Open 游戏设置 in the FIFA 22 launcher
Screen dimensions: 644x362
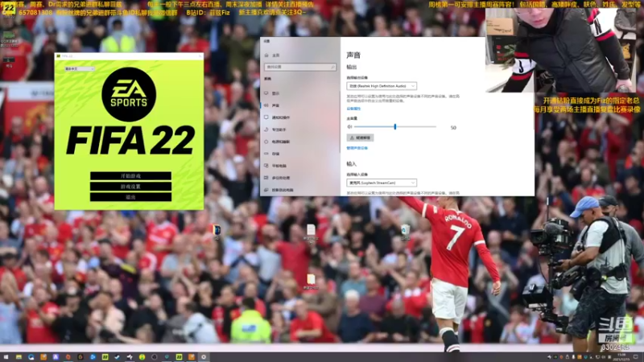130,187
